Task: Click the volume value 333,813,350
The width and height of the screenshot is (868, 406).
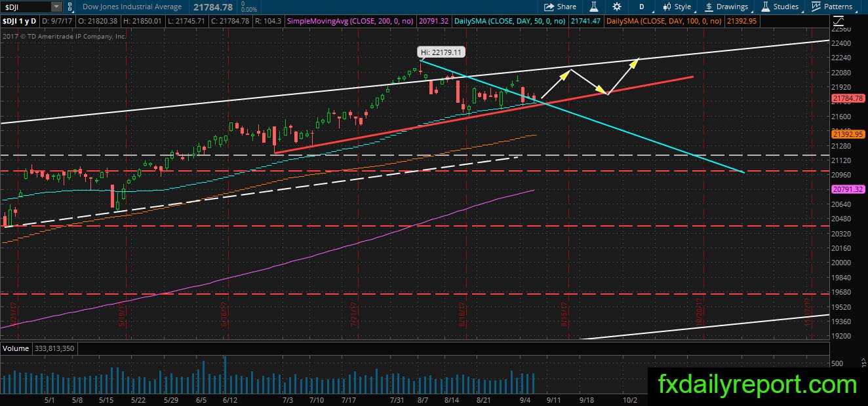Action: (x=54, y=348)
